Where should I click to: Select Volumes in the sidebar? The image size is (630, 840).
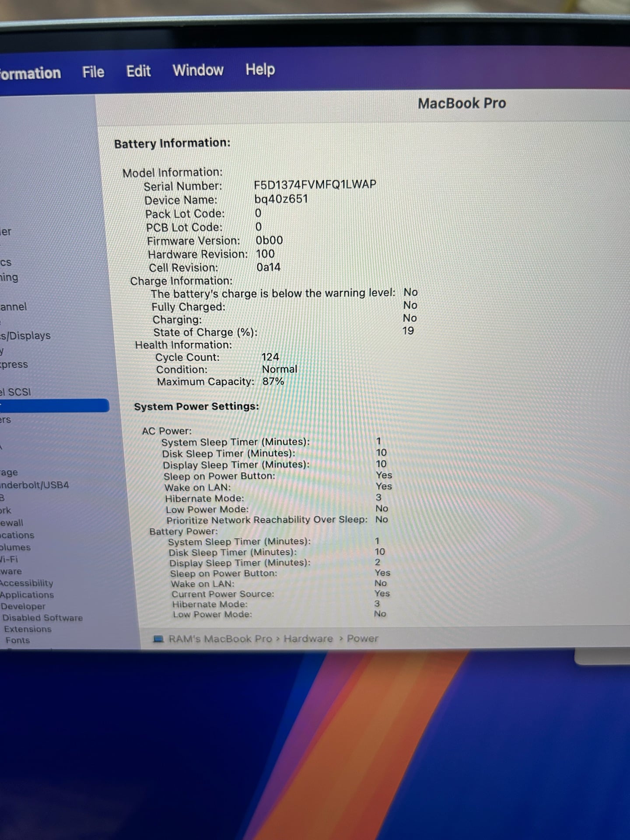coord(15,547)
